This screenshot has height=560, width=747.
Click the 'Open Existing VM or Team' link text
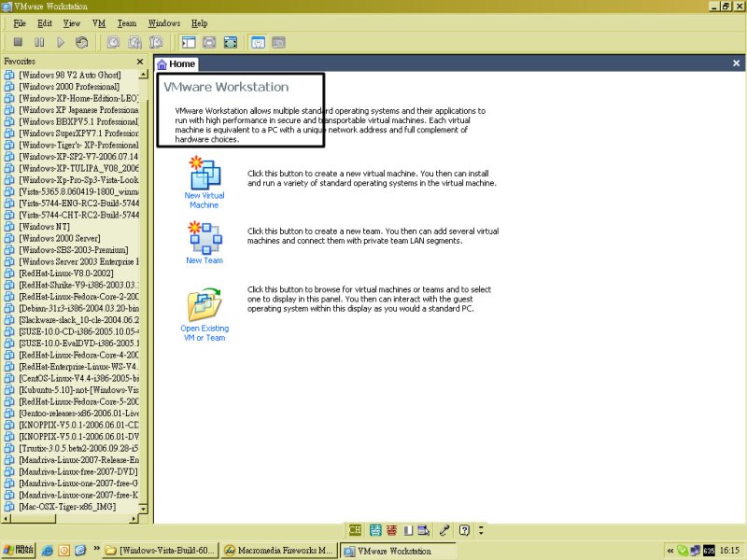coord(204,333)
